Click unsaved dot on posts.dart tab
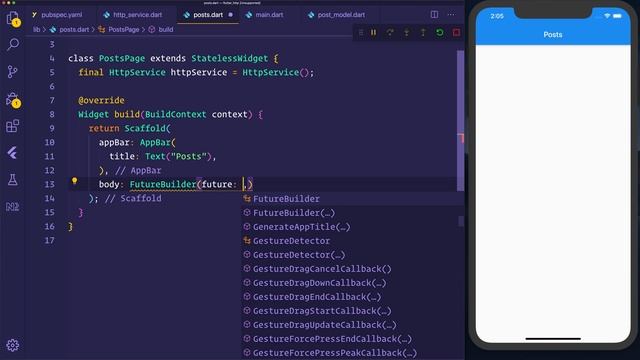Image resolution: width=640 pixels, height=360 pixels. coord(231,15)
